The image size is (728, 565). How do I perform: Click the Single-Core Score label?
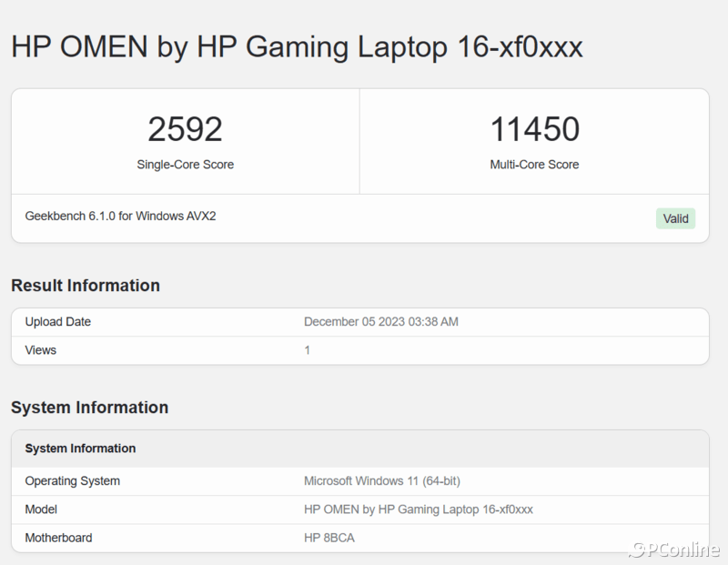(186, 165)
